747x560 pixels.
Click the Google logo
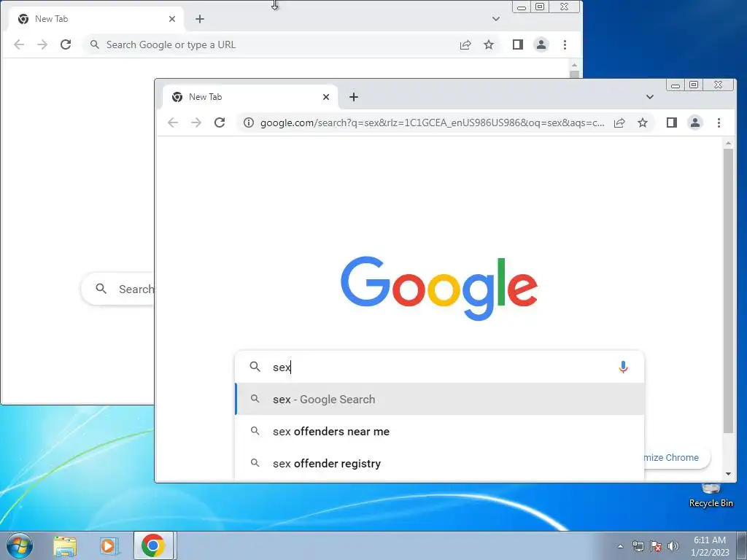[439, 288]
